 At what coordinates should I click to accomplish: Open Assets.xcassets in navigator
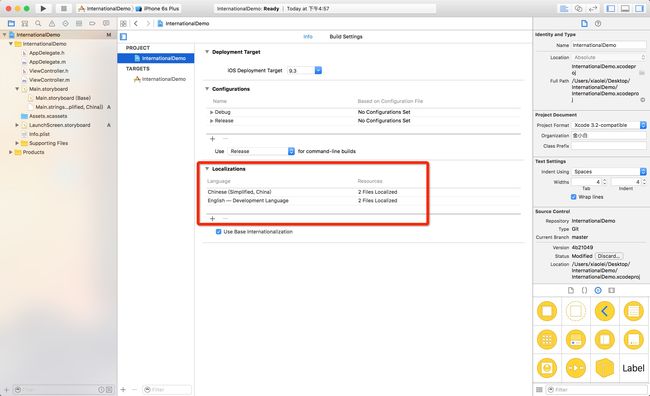(48, 116)
